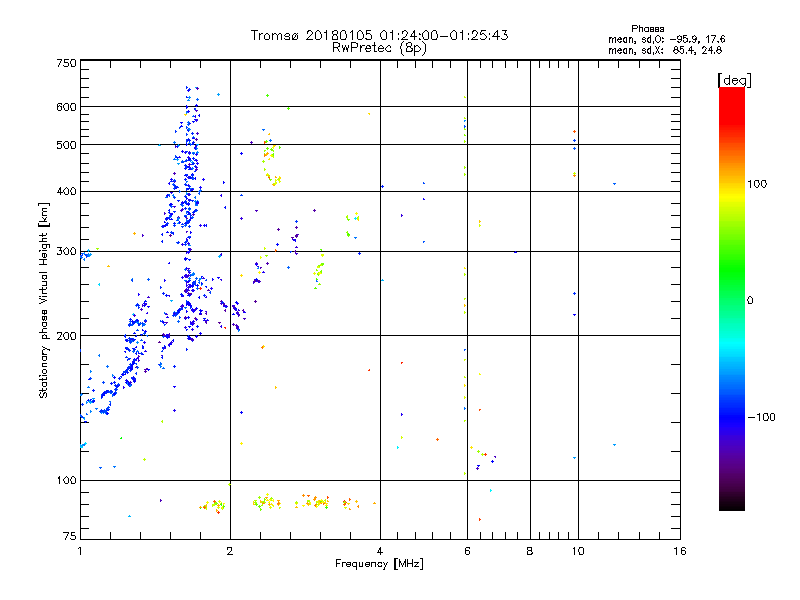
Task: Click the y-axis '75' tick label
Action: click(70, 536)
